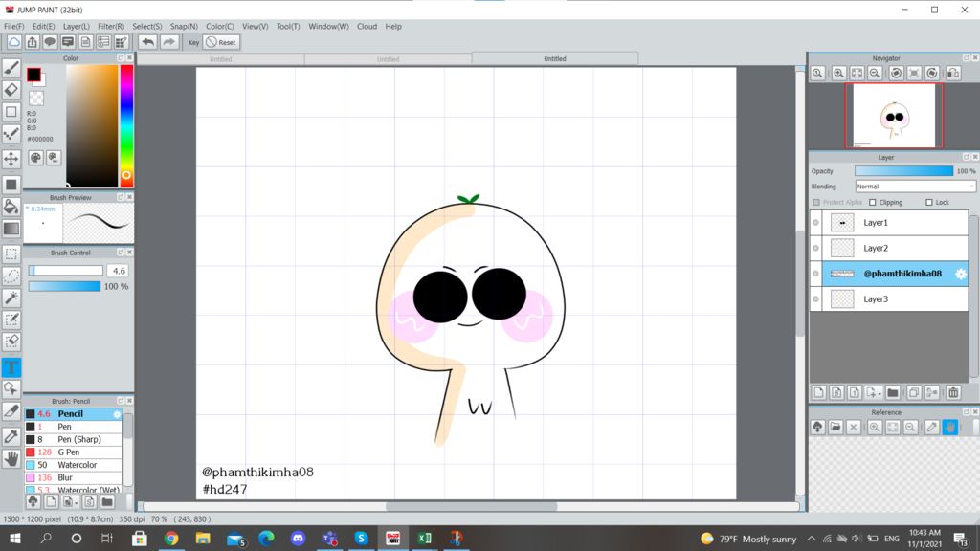Click the brush size value field 4.6
Screen dimensions: 980x551
coord(118,271)
